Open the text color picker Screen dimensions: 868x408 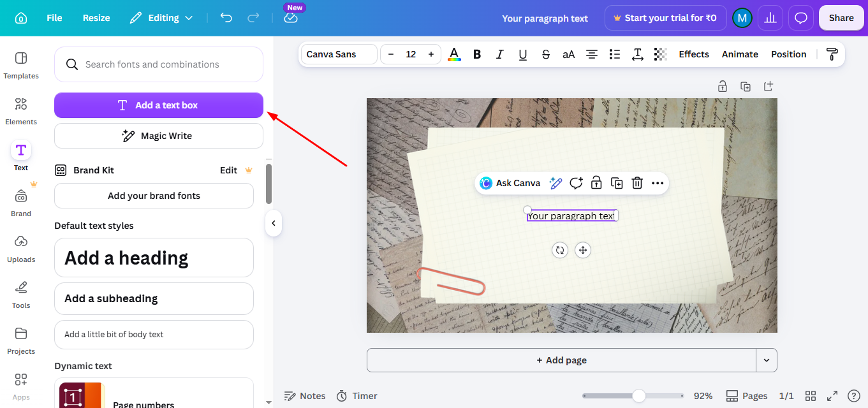point(454,54)
